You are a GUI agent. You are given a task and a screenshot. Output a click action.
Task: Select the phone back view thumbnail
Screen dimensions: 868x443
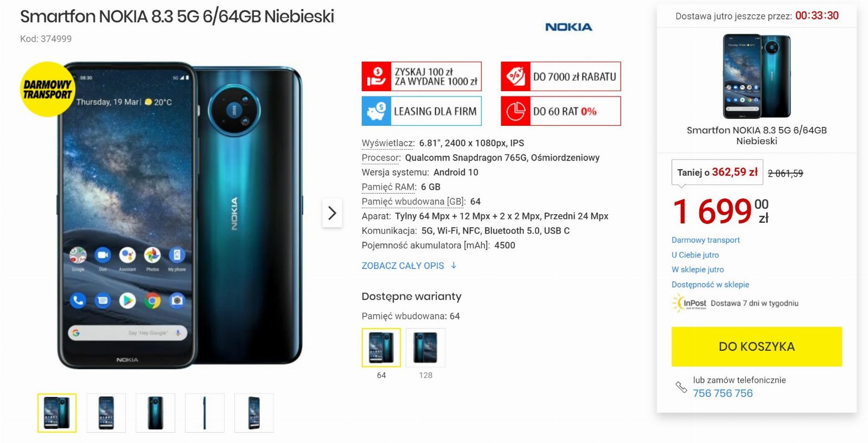(x=156, y=413)
